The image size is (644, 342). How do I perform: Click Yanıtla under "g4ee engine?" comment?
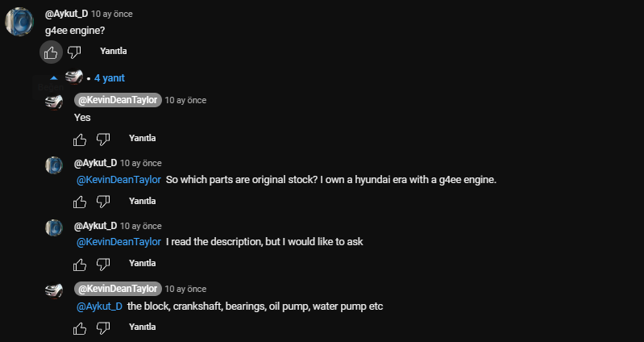[114, 52]
